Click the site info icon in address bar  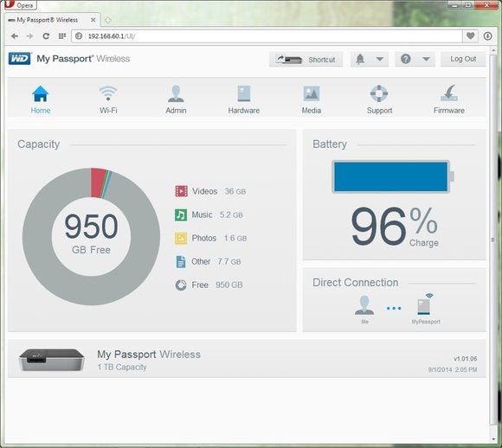(79, 36)
